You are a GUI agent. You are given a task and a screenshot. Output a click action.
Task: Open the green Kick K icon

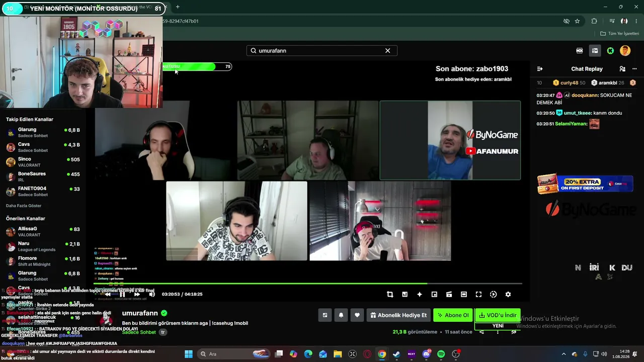(610, 51)
